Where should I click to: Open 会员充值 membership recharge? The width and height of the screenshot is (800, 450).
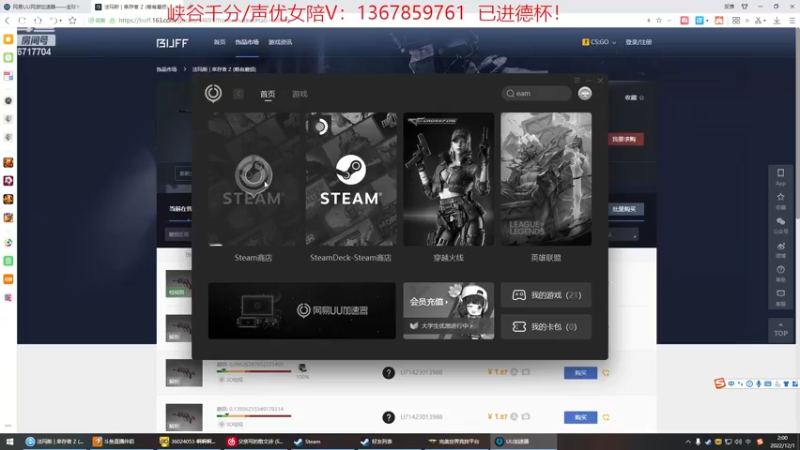pyautogui.click(x=429, y=302)
